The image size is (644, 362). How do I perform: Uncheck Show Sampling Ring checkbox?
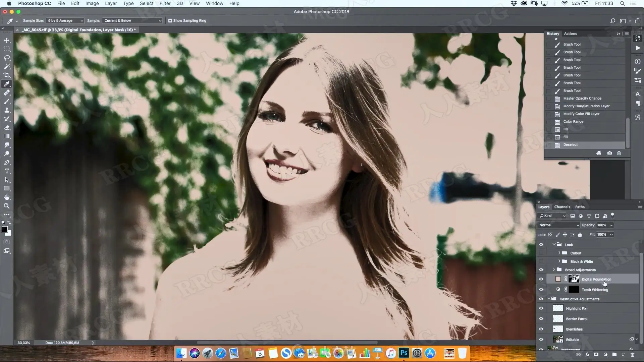click(170, 20)
